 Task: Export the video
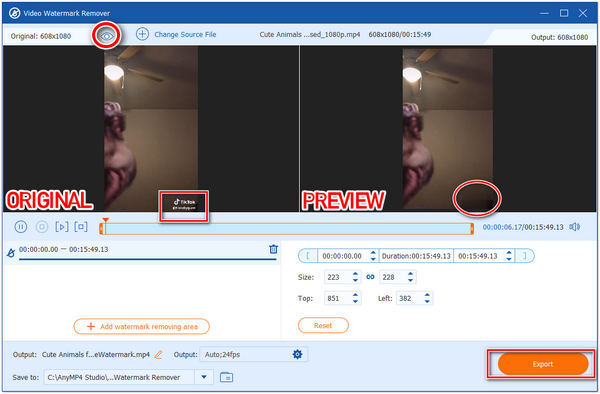click(x=543, y=364)
